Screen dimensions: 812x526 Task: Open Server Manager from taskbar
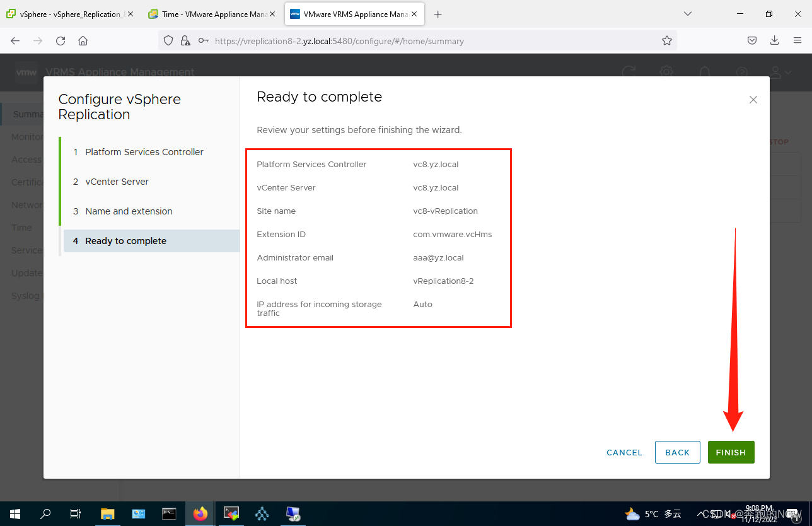[x=139, y=514]
